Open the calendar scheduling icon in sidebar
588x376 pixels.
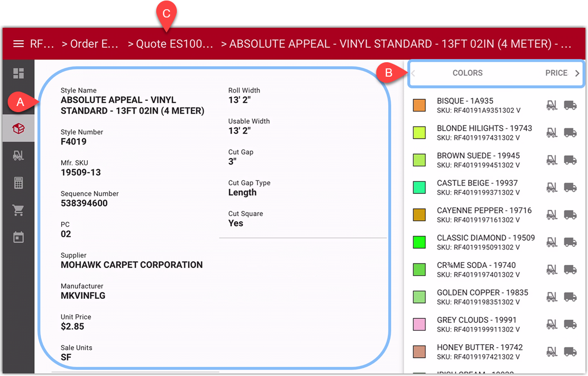19,237
